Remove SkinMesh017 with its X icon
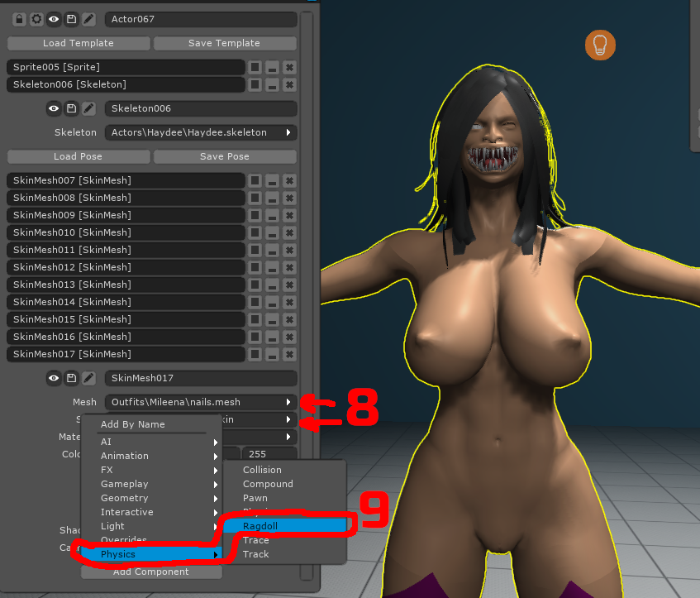 [289, 355]
